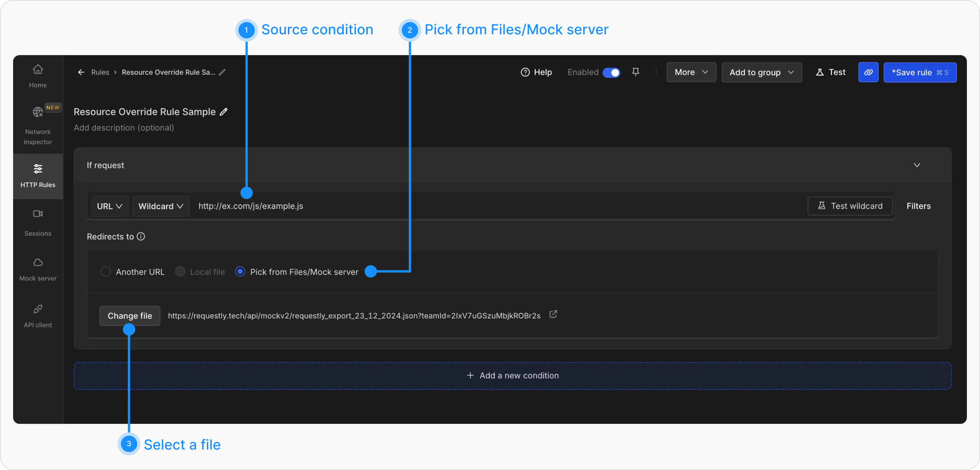Toggle the Enabled switch off
This screenshot has height=470, width=980.
(x=611, y=72)
